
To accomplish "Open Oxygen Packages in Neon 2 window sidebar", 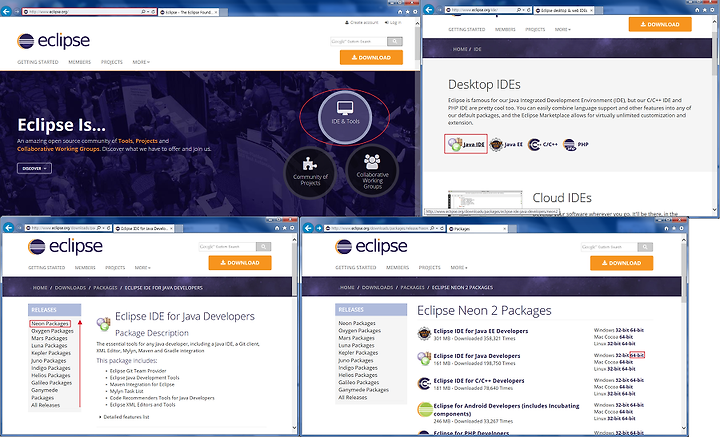I will pos(360,331).
